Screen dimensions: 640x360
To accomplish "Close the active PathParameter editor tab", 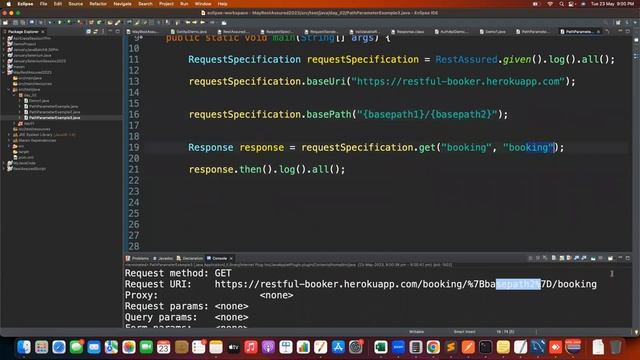I will coord(598,31).
